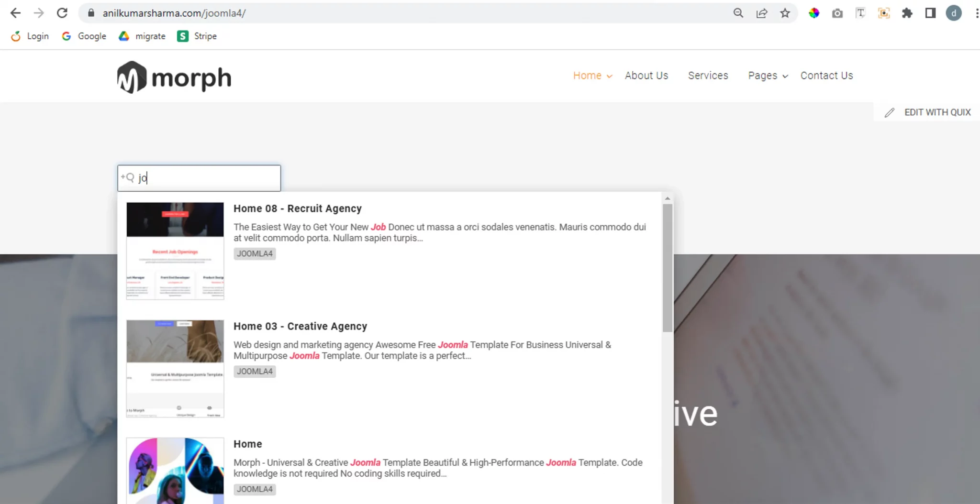Viewport: 980px width, 504px height.
Task: Open the browser profile avatar menu
Action: coord(953,13)
